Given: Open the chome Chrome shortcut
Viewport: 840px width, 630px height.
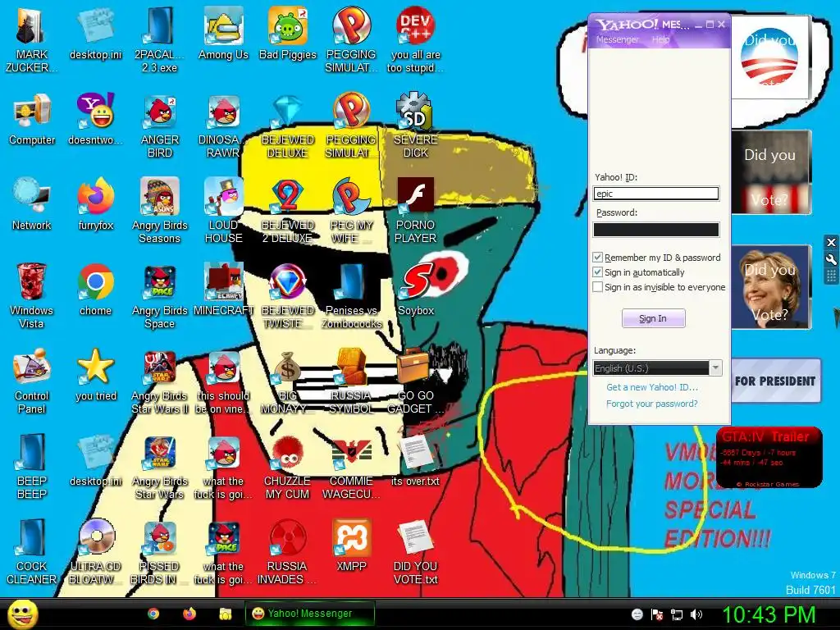Looking at the screenshot, I should click(x=95, y=290).
